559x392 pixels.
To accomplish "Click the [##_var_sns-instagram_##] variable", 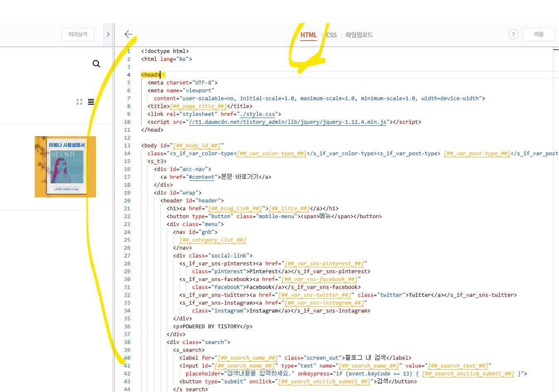I will click(x=324, y=303).
